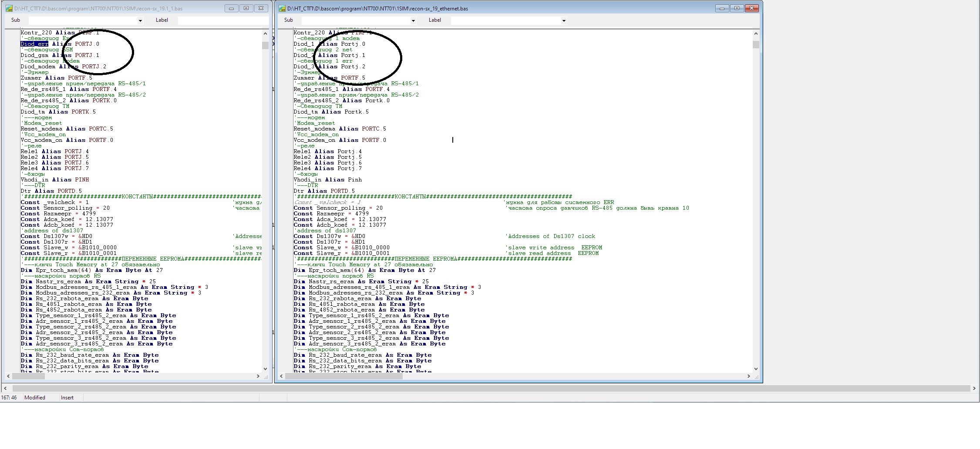Image resolution: width=980 pixels, height=449 pixels.
Task: Click Zummer Alias PORTF.5 in left window
Action: pyautogui.click(x=57, y=78)
